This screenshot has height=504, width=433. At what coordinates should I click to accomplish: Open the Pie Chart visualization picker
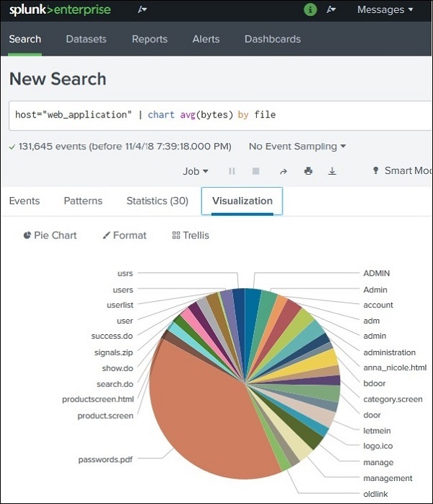[50, 235]
